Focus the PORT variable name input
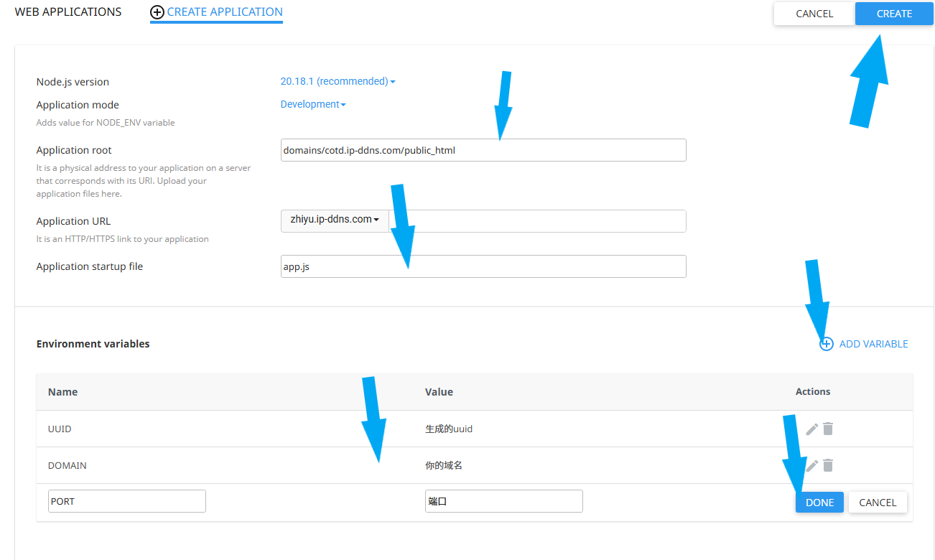The image size is (935, 560). pyautogui.click(x=127, y=501)
